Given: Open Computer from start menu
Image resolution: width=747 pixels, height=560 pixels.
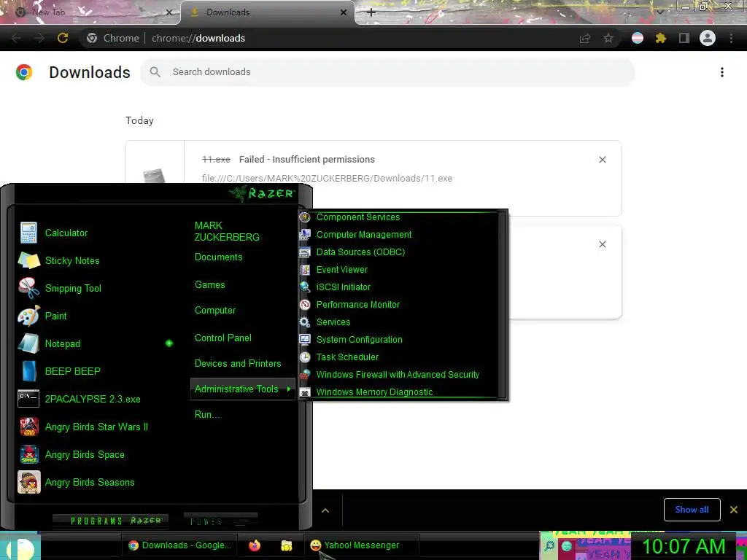Looking at the screenshot, I should pyautogui.click(x=215, y=311).
